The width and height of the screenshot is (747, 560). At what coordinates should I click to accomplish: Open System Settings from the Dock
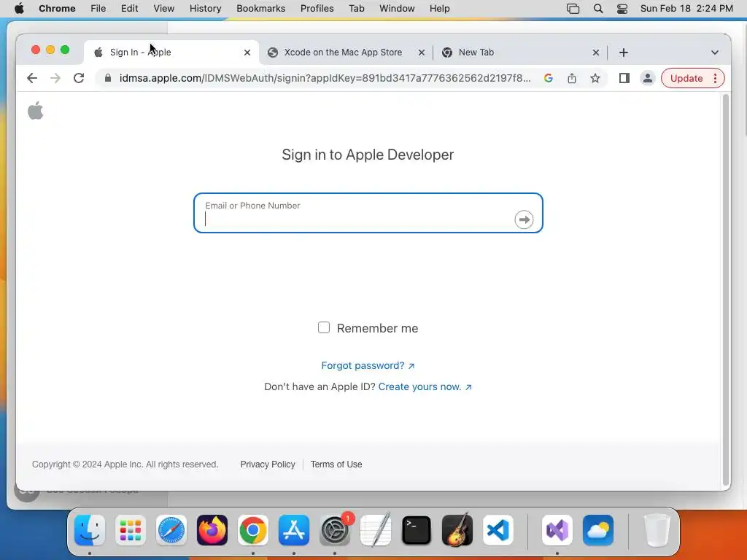tap(334, 530)
